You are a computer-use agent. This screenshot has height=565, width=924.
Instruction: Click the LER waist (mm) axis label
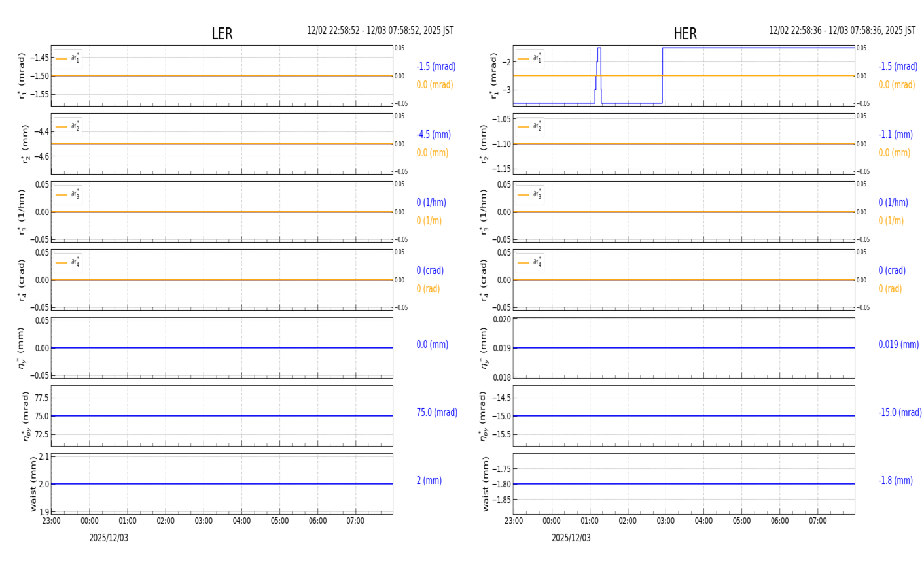click(33, 484)
